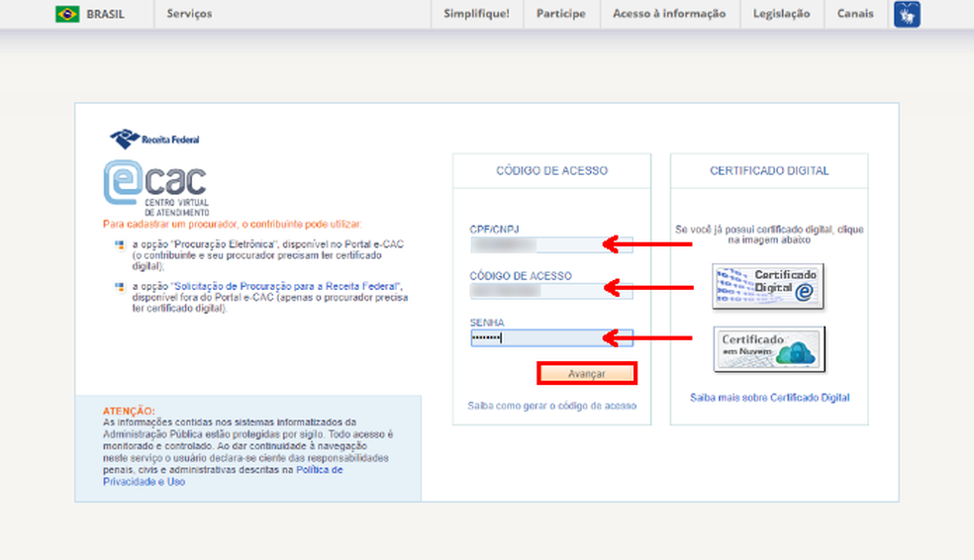Click the Avançar button

click(x=587, y=374)
